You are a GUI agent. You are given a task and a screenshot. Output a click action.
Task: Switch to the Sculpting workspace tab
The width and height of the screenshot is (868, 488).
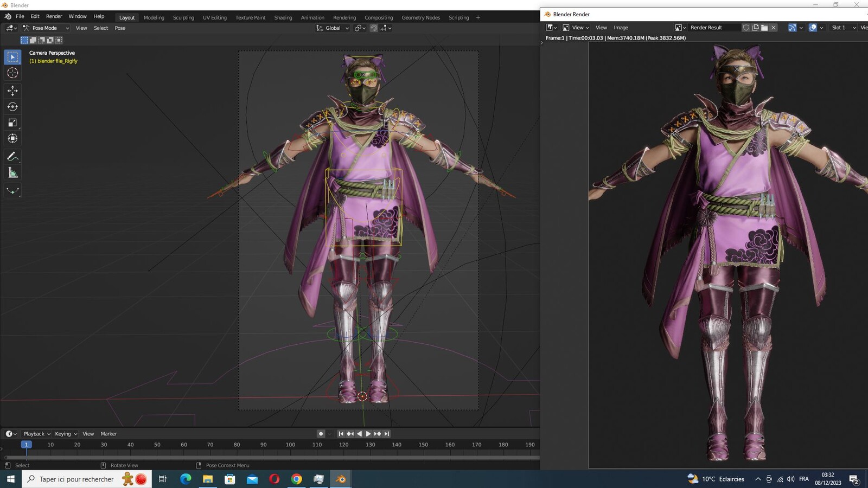[183, 17]
